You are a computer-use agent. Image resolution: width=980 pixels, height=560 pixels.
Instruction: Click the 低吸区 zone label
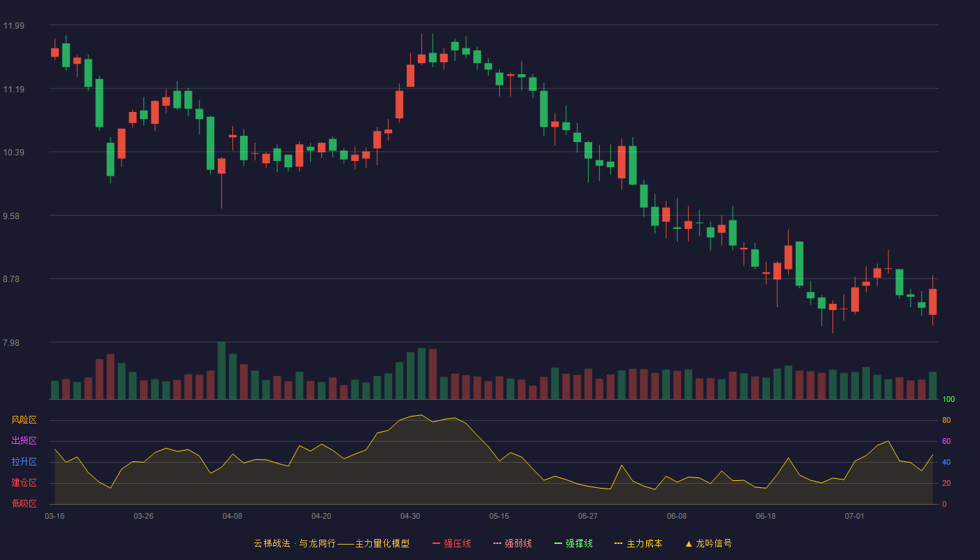point(24,503)
